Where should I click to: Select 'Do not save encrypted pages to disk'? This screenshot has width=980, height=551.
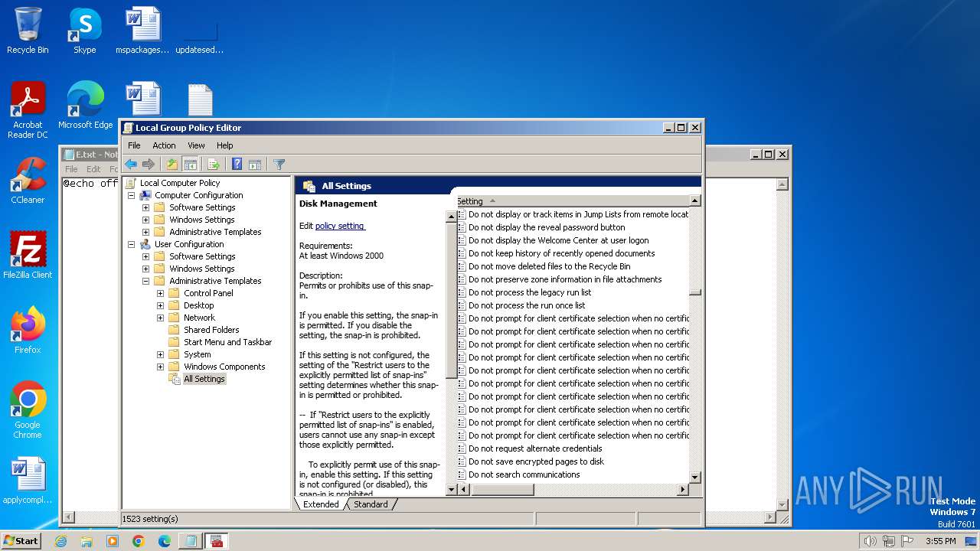(536, 461)
